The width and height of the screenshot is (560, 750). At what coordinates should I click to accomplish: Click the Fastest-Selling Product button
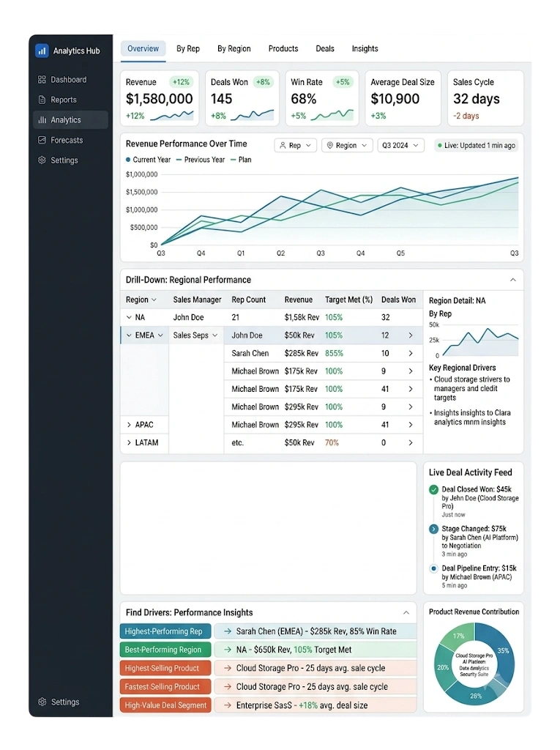coord(165,687)
